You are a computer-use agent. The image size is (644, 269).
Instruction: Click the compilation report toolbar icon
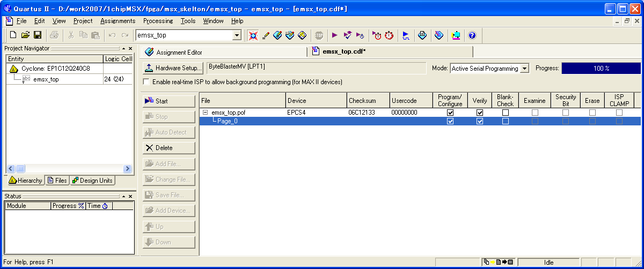click(x=422, y=35)
